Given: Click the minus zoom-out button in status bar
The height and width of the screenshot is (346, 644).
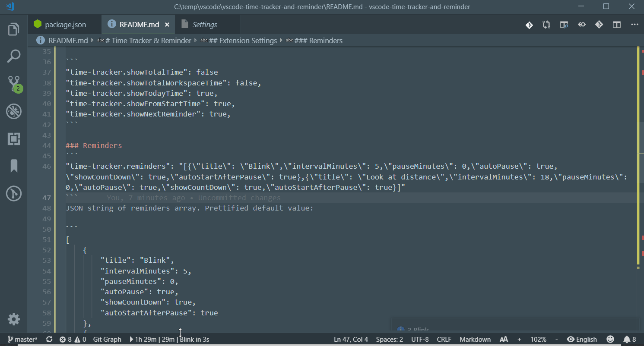Looking at the screenshot, I should (x=557, y=339).
